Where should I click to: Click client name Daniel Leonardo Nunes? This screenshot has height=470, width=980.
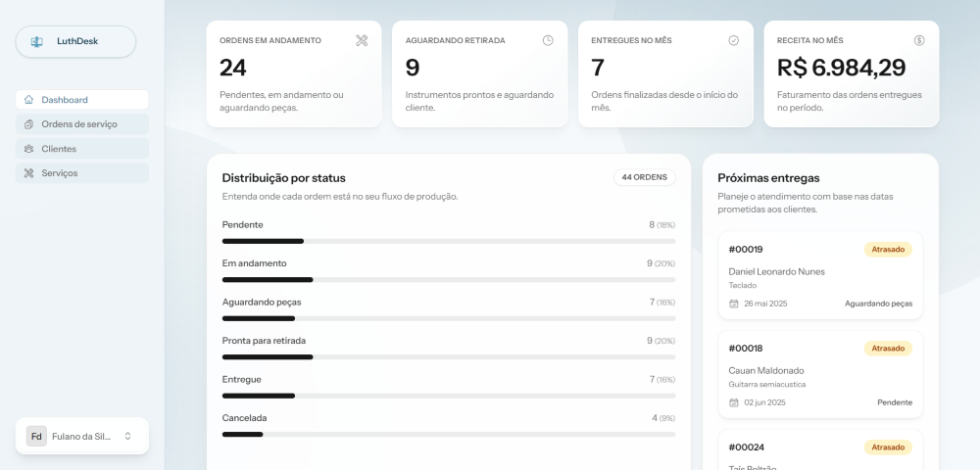click(777, 271)
